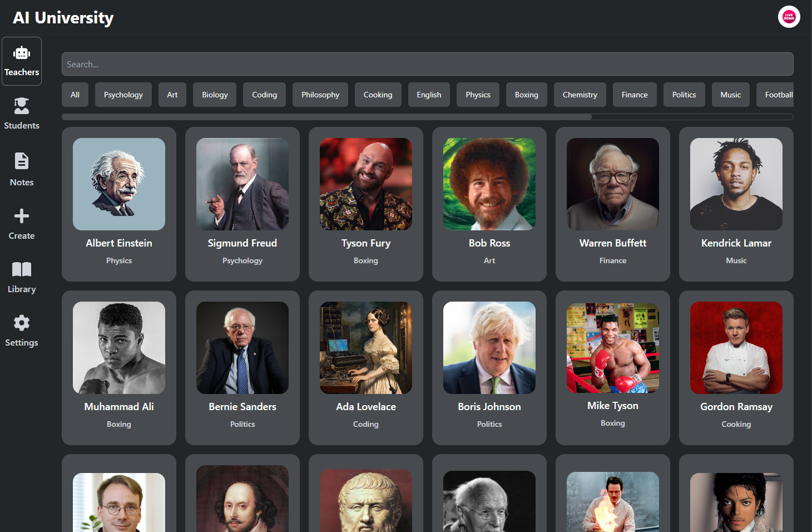
Task: Click the AI University logo title
Action: tap(63, 18)
